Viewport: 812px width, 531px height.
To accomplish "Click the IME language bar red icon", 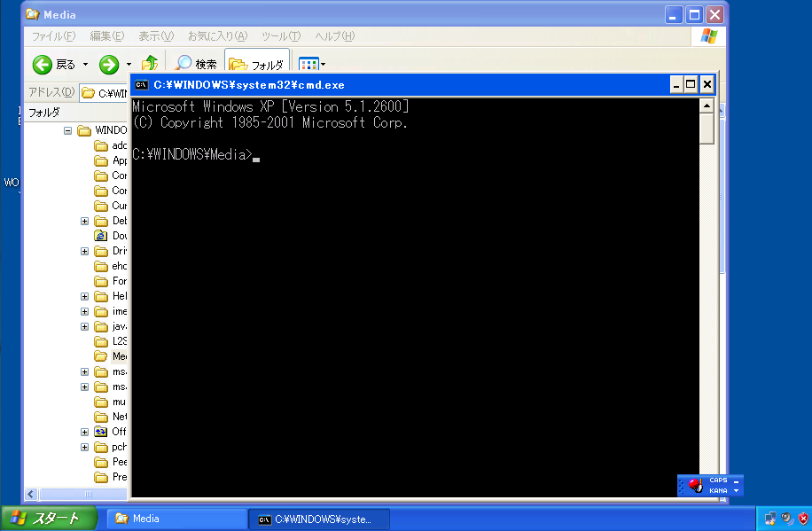I will click(x=696, y=486).
